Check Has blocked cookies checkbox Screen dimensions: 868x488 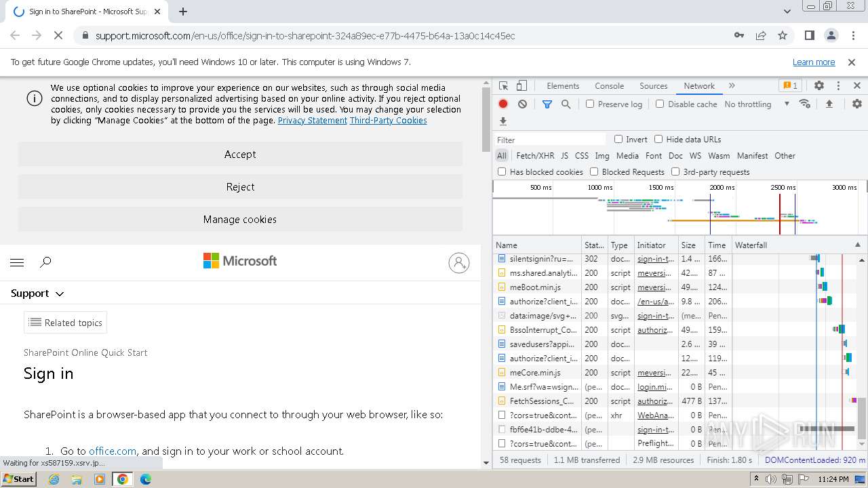502,171
